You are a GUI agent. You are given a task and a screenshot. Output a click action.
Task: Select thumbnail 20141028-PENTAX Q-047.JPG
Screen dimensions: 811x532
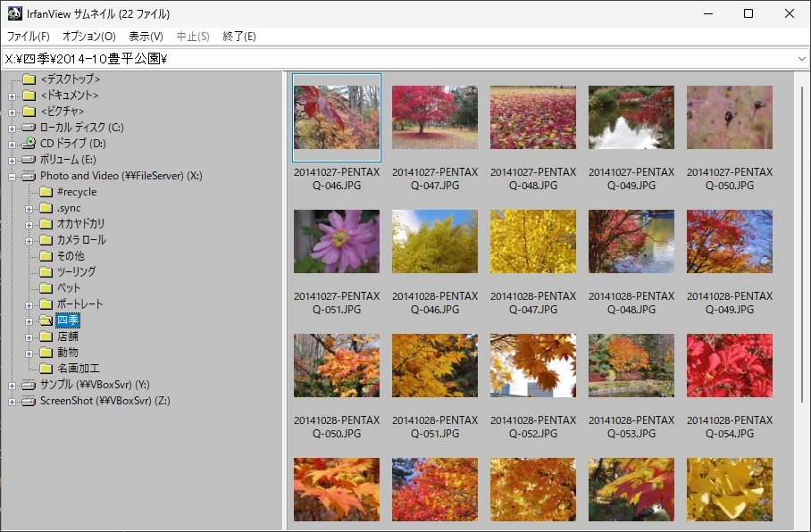pos(533,241)
